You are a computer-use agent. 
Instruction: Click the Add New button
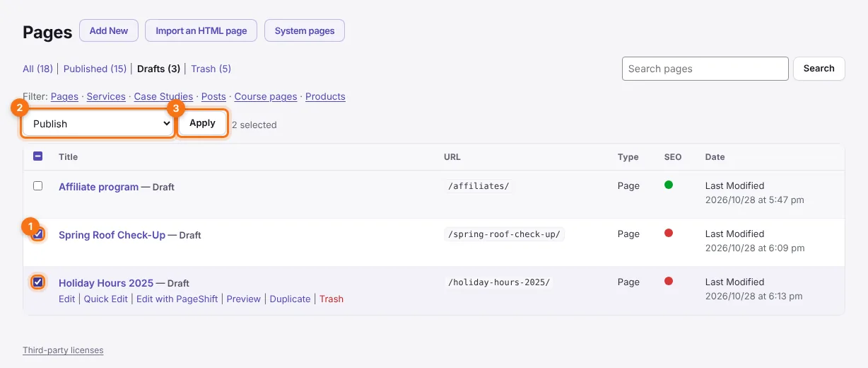click(109, 31)
